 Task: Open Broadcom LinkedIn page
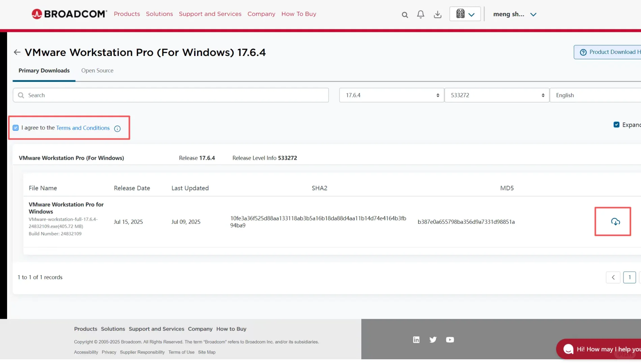click(x=416, y=340)
